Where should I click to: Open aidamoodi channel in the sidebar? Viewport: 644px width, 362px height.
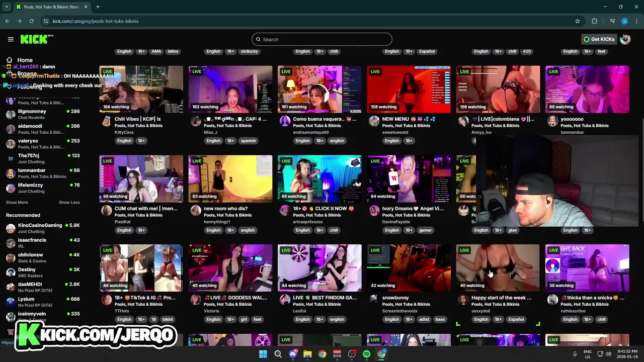pyautogui.click(x=43, y=129)
